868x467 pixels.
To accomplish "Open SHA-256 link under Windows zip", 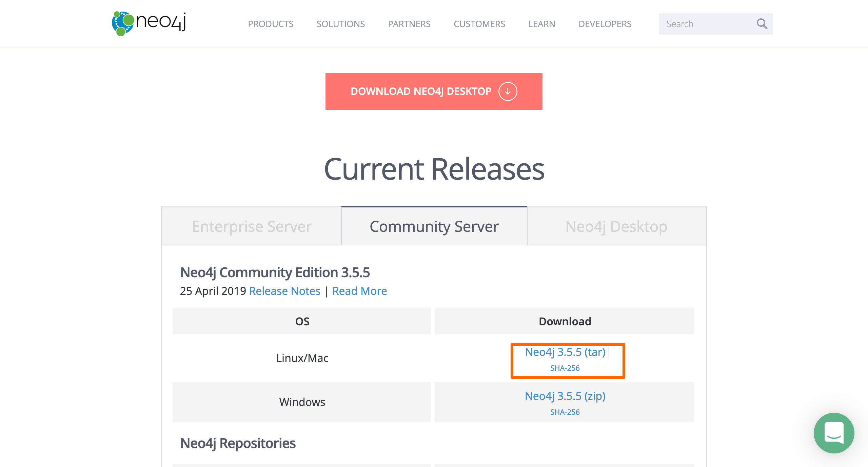I will [565, 412].
